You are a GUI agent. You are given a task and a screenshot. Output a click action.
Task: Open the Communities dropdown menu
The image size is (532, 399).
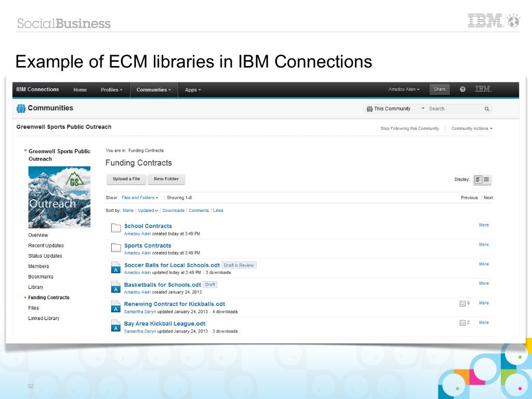(x=154, y=90)
